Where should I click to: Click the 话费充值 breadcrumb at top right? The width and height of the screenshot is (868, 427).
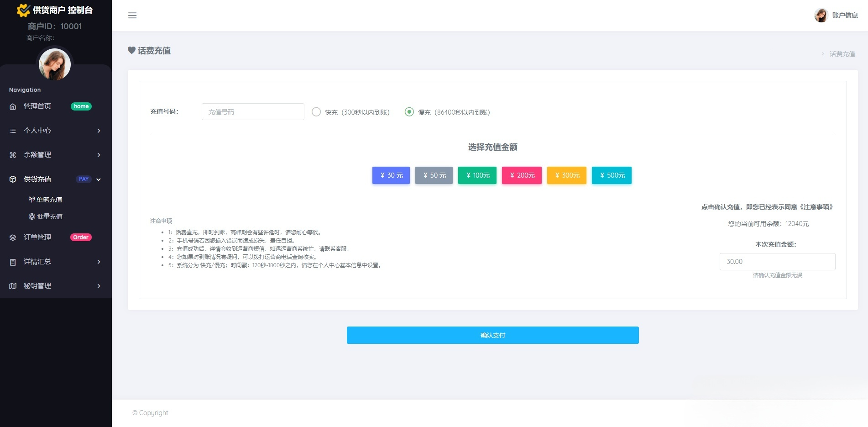(843, 54)
